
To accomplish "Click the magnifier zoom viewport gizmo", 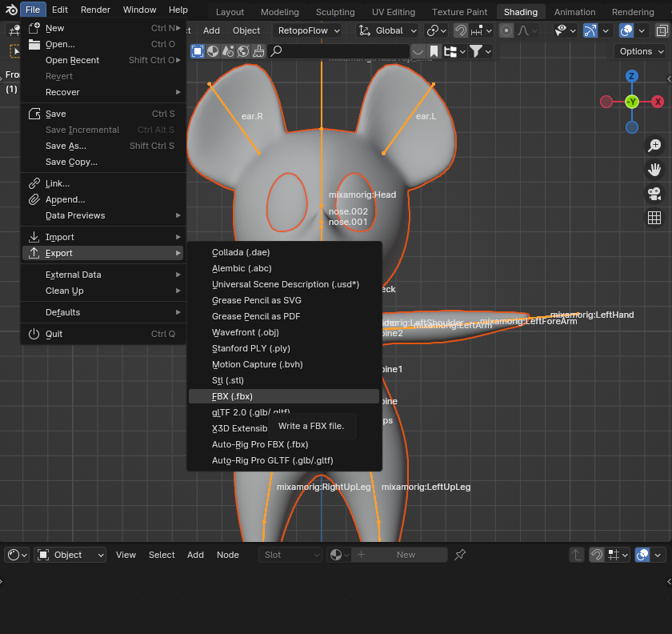I will coord(654,146).
